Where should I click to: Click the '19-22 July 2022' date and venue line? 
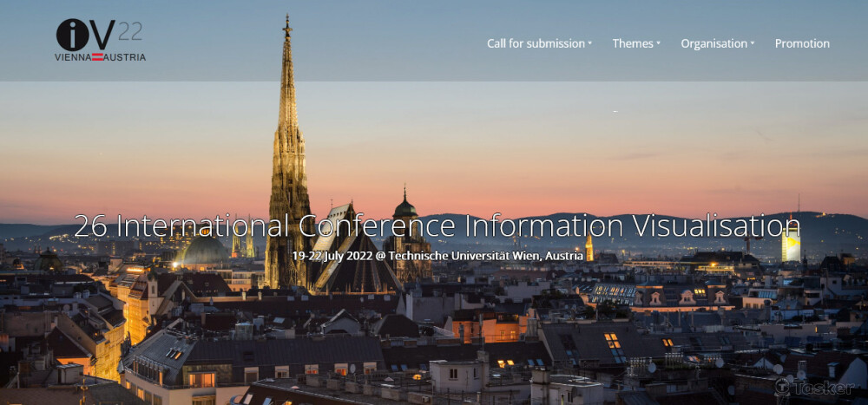[x=437, y=255]
